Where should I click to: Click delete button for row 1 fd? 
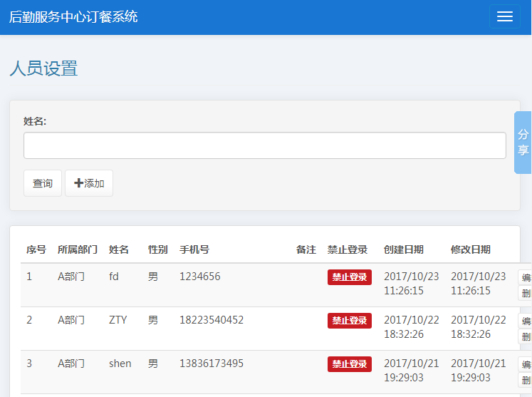point(526,293)
